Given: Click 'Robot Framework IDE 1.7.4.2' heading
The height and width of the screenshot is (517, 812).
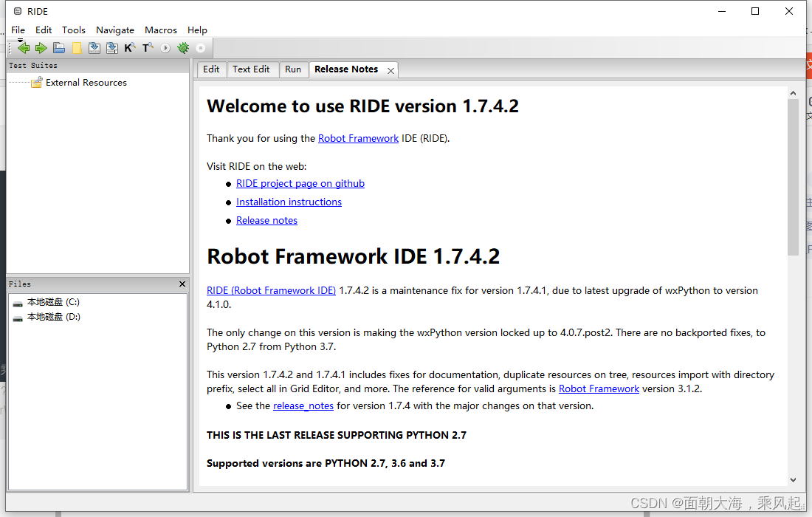Looking at the screenshot, I should (353, 256).
